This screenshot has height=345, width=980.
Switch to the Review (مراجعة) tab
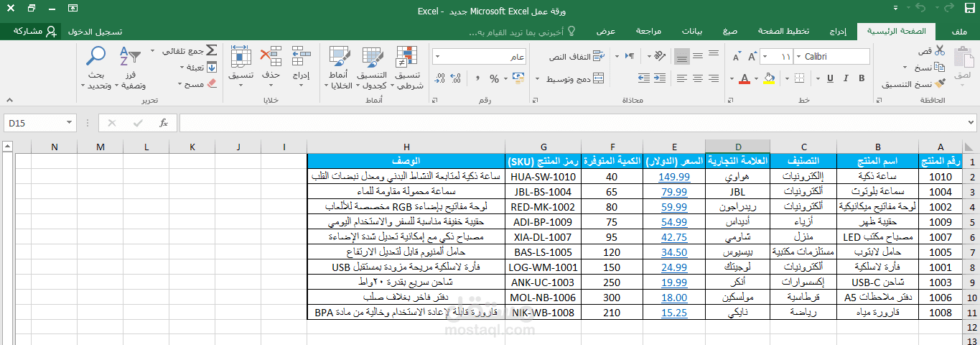(x=648, y=32)
